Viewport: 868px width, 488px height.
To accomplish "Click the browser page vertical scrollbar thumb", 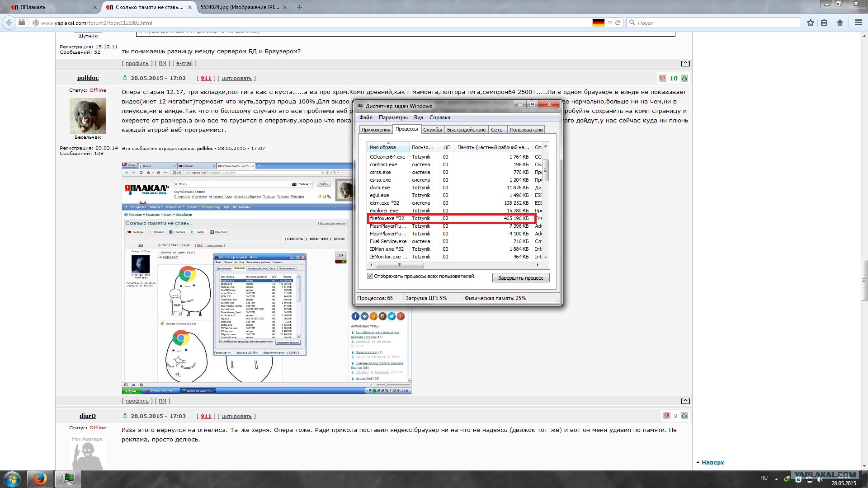I will coord(864,280).
